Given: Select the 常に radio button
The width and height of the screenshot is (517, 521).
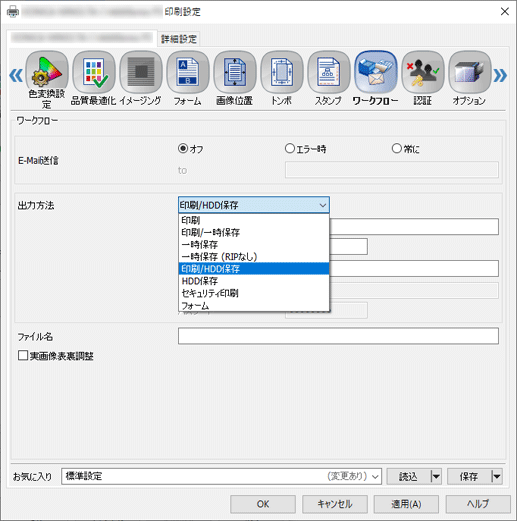Looking at the screenshot, I should pos(397,148).
